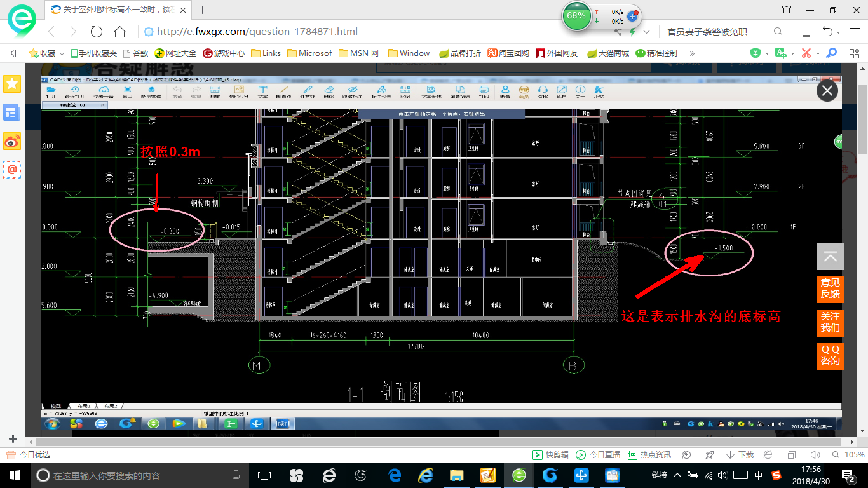Click the 68% memory accelerator ball
This screenshot has width=868, height=488.
tap(576, 16)
